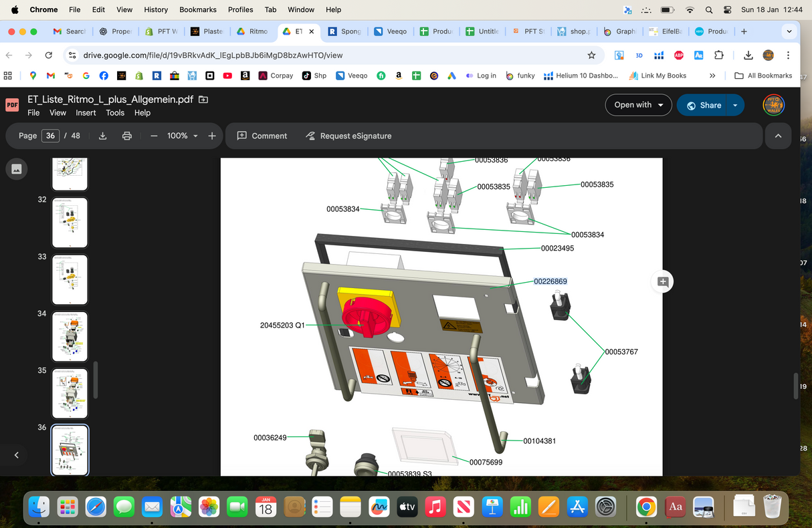
Task: Click the print icon in PDF toolbar
Action: coord(127,136)
